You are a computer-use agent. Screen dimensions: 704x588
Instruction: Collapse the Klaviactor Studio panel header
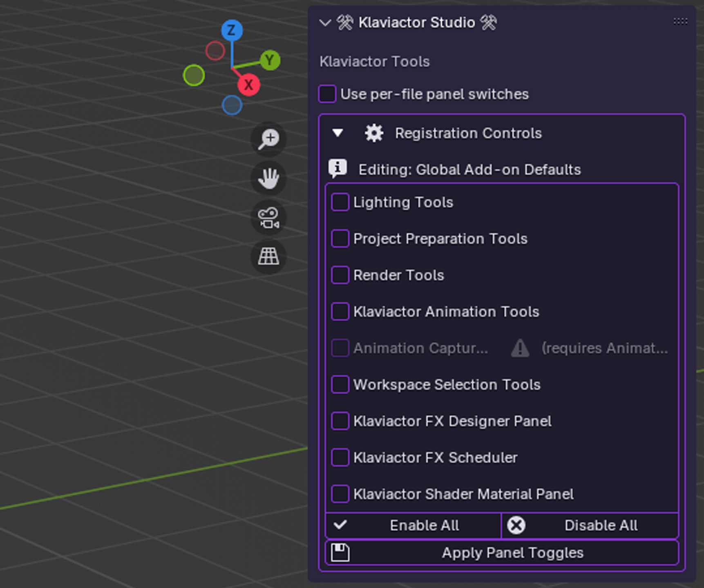[325, 23]
